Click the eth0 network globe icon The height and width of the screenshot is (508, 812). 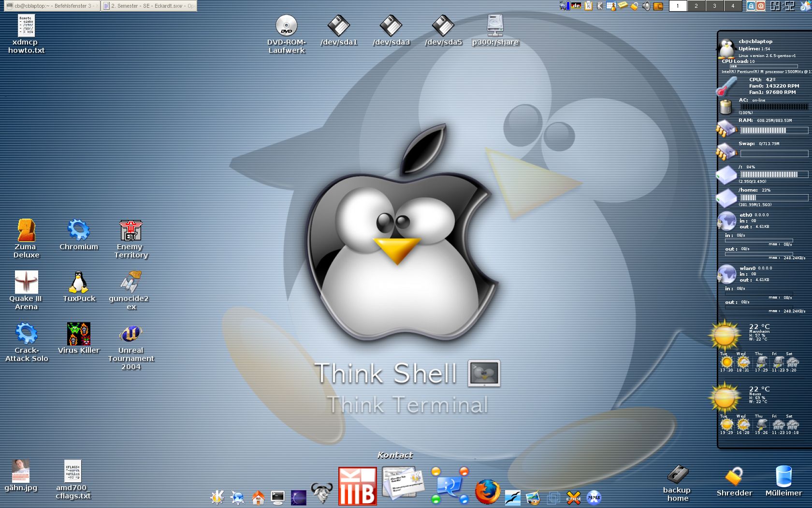(x=726, y=221)
